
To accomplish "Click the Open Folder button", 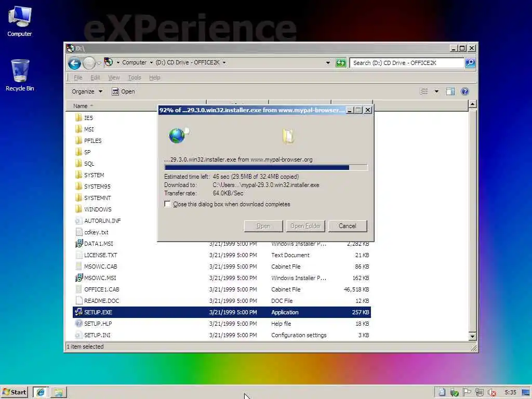I will coord(305,226).
